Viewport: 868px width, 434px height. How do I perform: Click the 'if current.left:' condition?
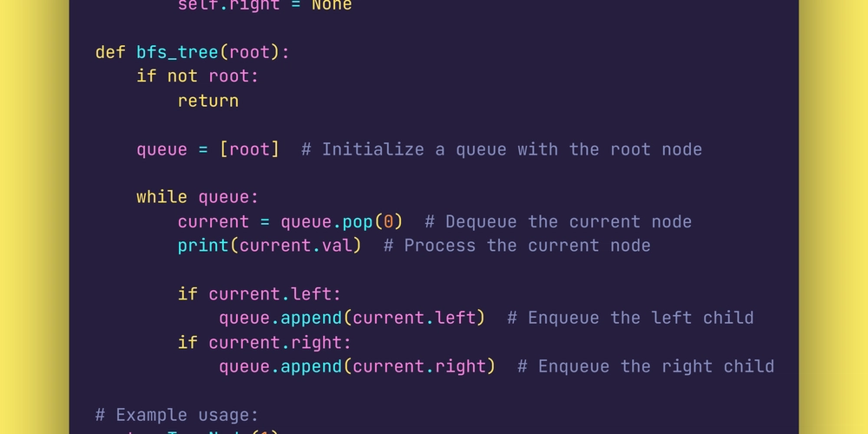(x=260, y=294)
